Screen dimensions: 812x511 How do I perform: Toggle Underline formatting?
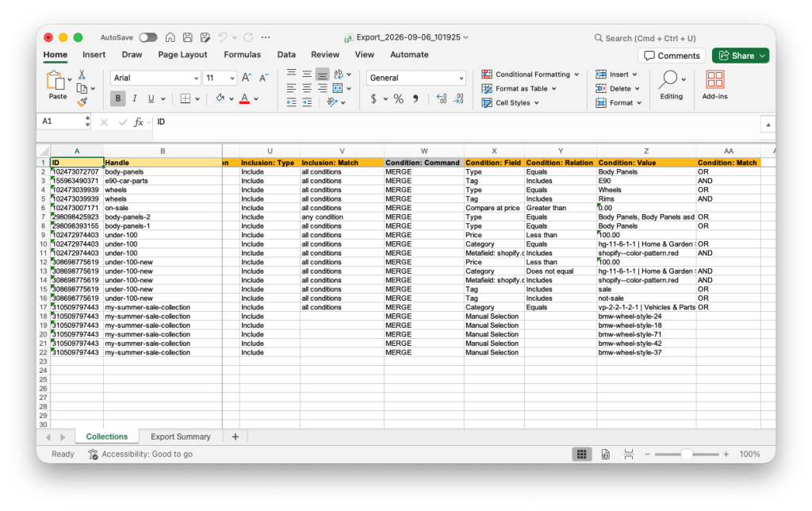pyautogui.click(x=151, y=98)
